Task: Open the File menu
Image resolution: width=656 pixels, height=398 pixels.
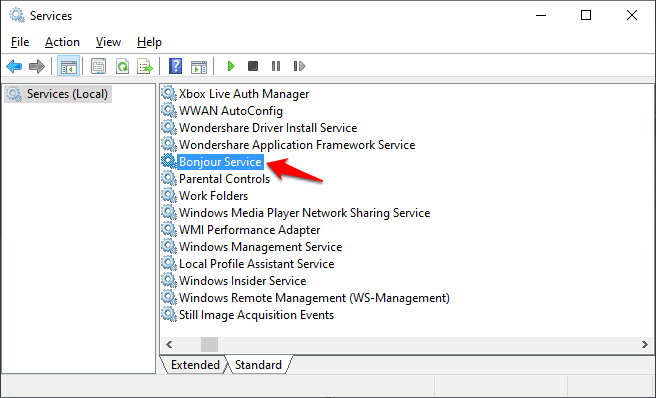Action: point(20,42)
